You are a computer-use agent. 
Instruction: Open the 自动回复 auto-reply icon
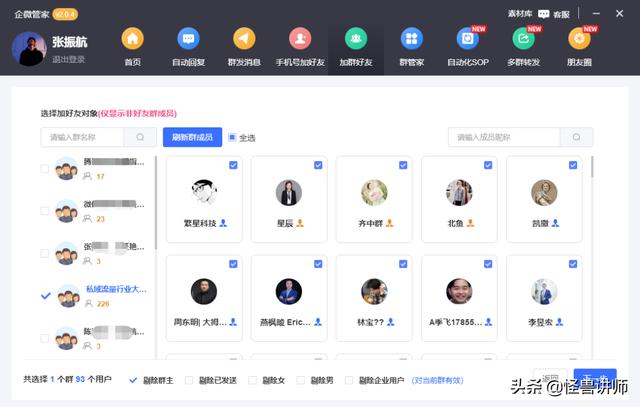pos(188,39)
